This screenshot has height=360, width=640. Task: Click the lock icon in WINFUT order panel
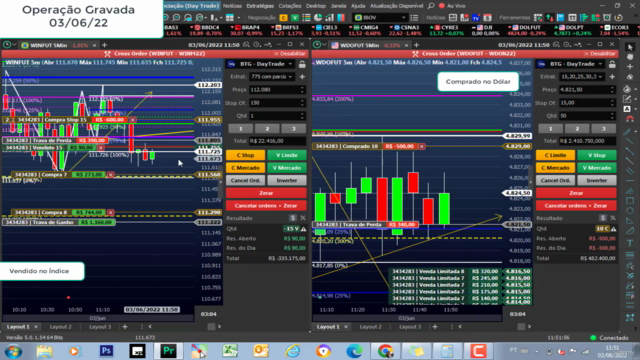click(302, 64)
